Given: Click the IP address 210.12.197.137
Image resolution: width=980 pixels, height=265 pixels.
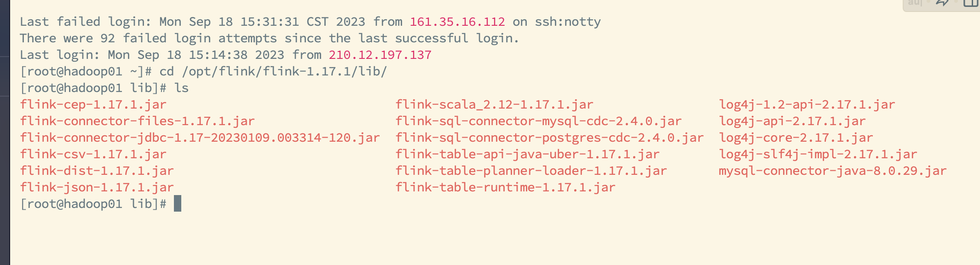Looking at the screenshot, I should tap(380, 55).
